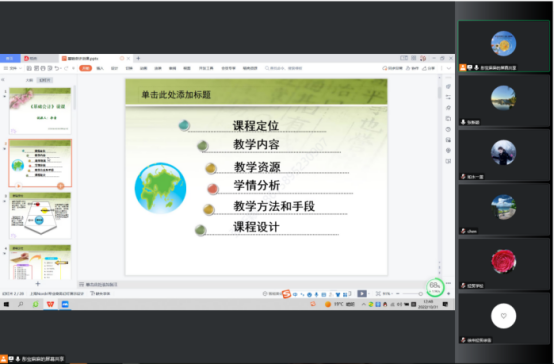Image resolution: width=554 pixels, height=364 pixels.
Task: Click the WPS Office icon in the taskbar
Action: pyautogui.click(x=50, y=304)
